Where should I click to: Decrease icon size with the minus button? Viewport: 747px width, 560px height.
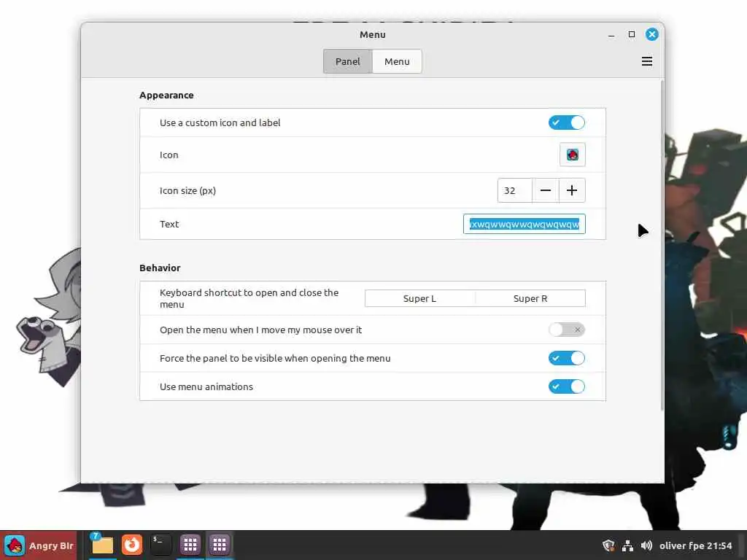[x=546, y=190]
